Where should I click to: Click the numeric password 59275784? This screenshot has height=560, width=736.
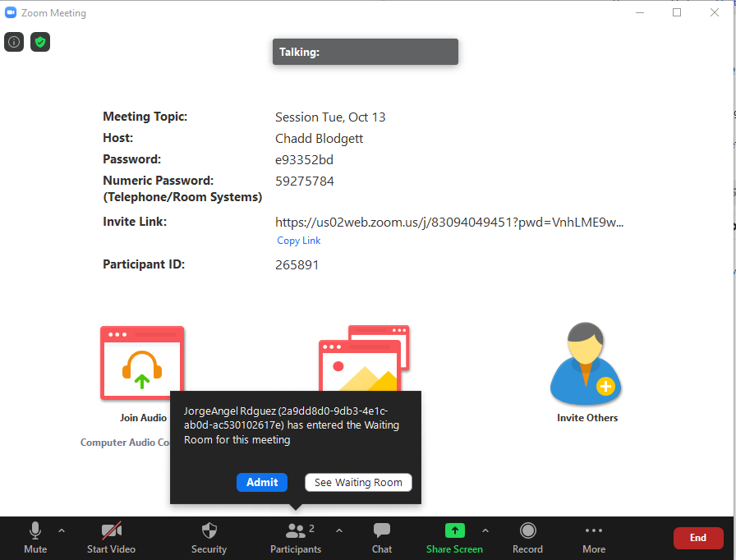pos(305,181)
